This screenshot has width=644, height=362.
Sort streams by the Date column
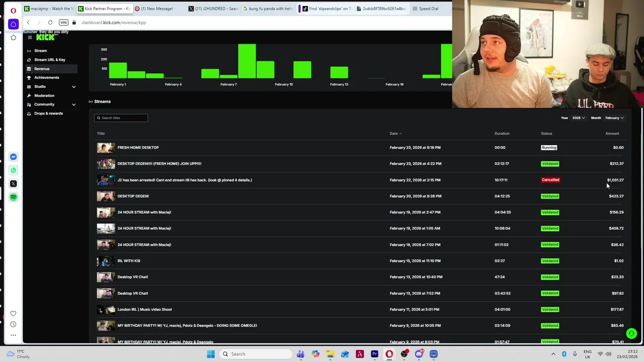point(395,133)
